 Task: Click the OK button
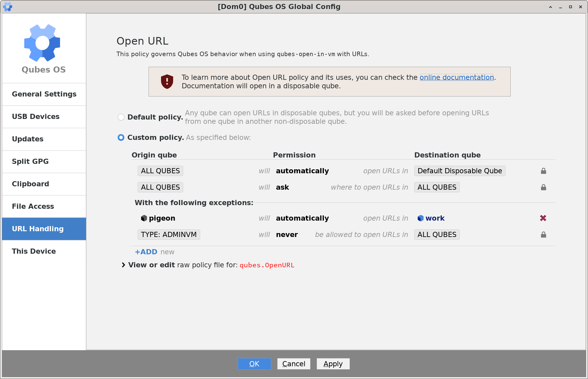pos(254,364)
